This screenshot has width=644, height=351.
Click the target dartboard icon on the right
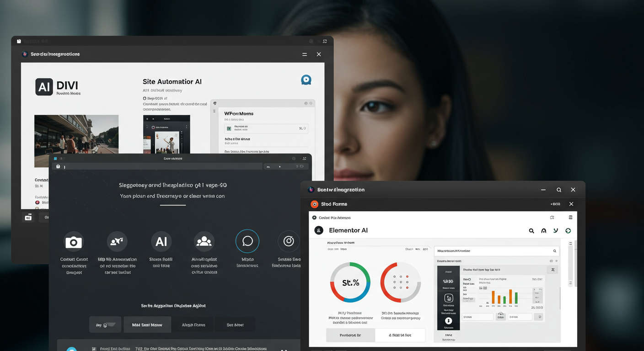click(289, 241)
